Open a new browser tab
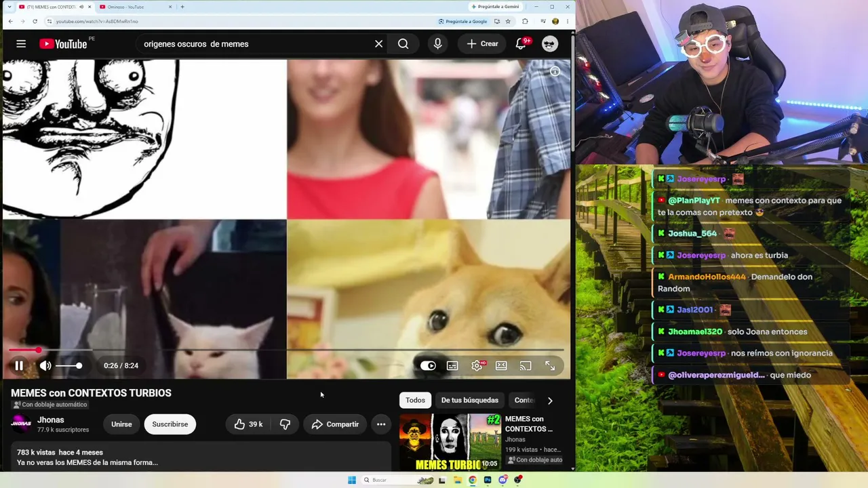This screenshot has width=868, height=488. [182, 7]
